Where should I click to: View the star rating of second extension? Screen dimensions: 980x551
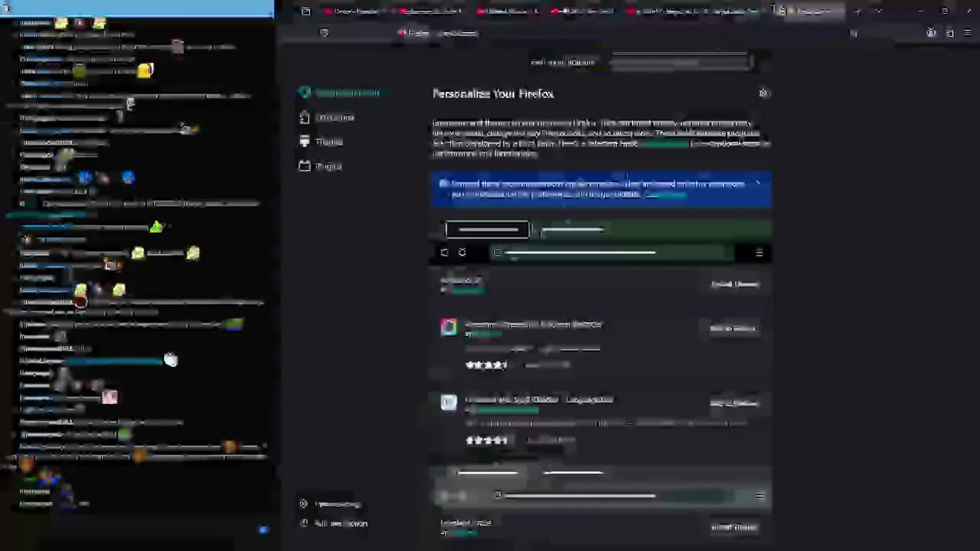pyautogui.click(x=487, y=440)
